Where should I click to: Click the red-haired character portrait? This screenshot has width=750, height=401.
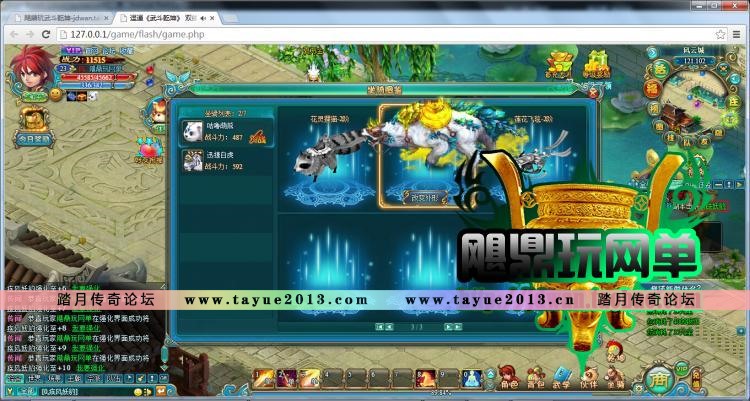pyautogui.click(x=31, y=69)
